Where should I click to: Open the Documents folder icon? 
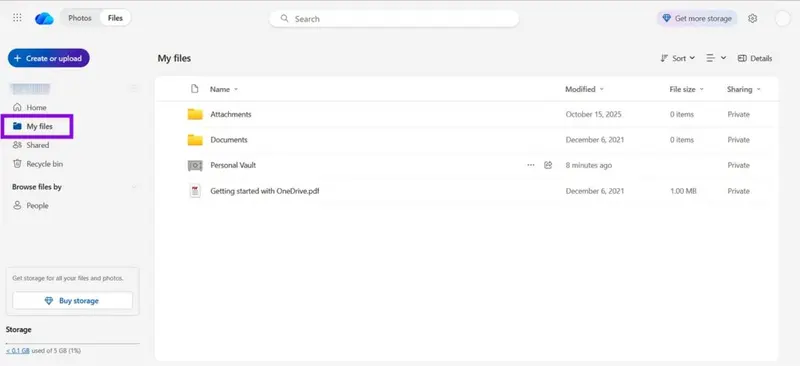195,140
